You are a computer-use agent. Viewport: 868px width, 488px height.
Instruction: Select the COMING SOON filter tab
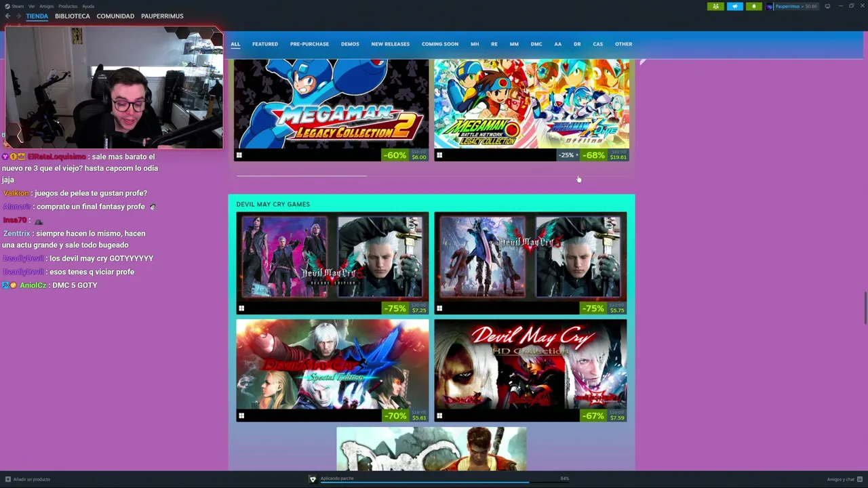[x=440, y=44]
